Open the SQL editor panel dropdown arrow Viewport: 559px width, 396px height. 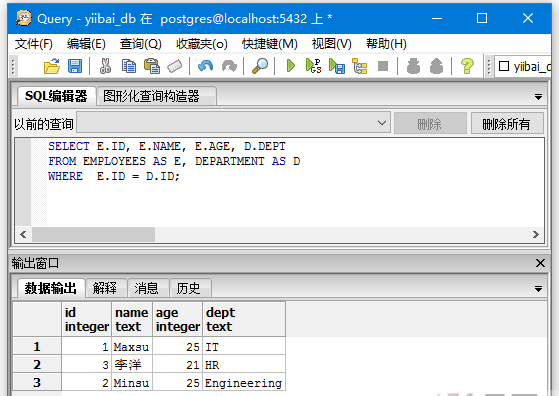click(538, 97)
